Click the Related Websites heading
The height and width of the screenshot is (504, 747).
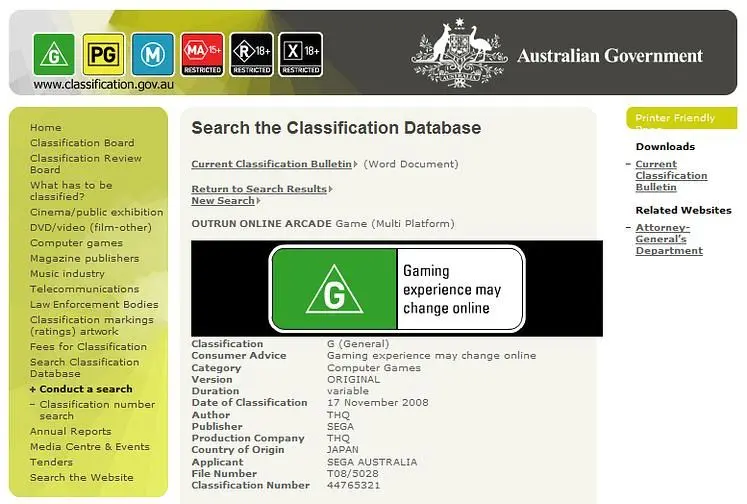(x=683, y=210)
